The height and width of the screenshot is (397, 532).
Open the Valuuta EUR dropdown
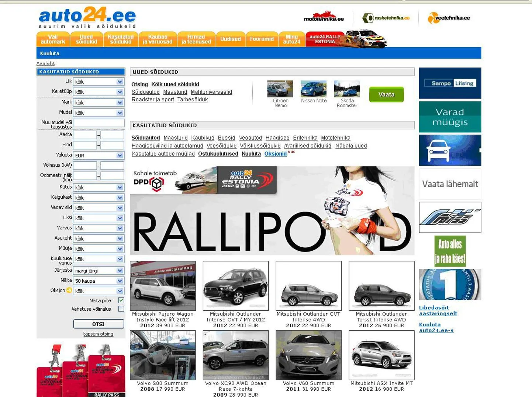click(99, 156)
